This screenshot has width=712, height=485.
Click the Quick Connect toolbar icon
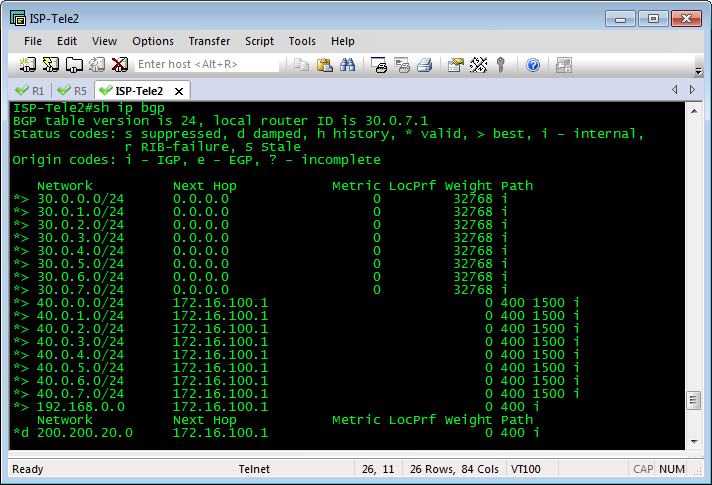click(x=28, y=65)
